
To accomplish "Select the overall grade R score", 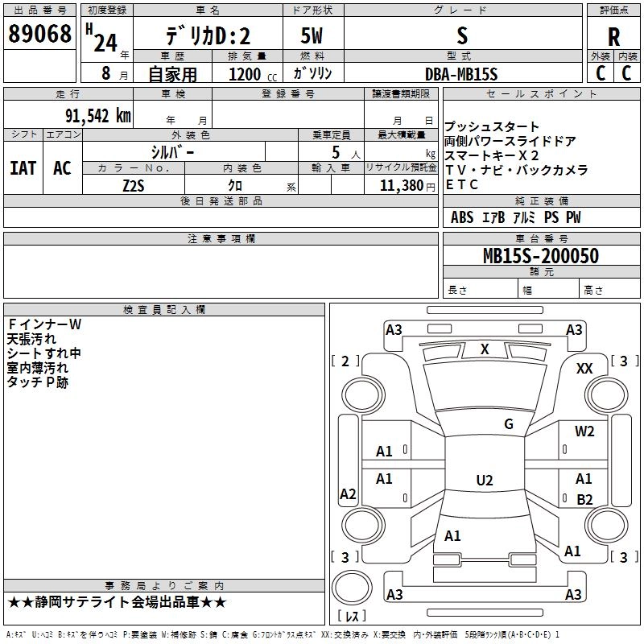I will click(x=613, y=36).
